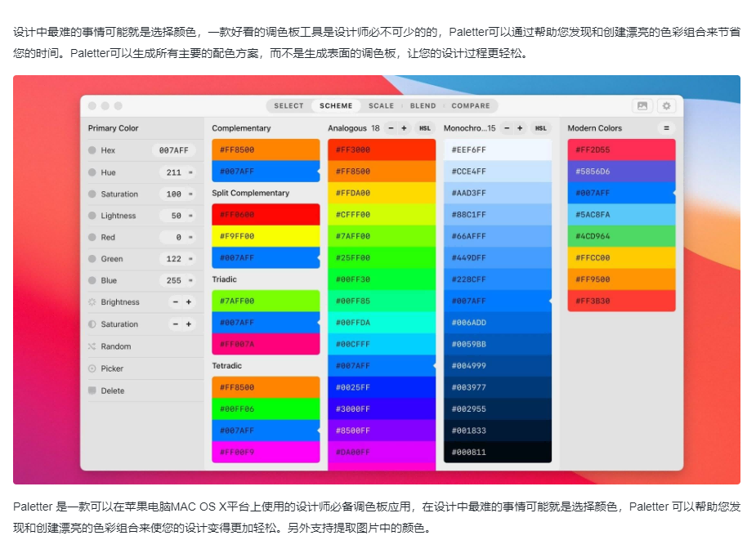The width and height of the screenshot is (756, 549).
Task: Switch to the SCHEME tab
Action: [x=336, y=106]
